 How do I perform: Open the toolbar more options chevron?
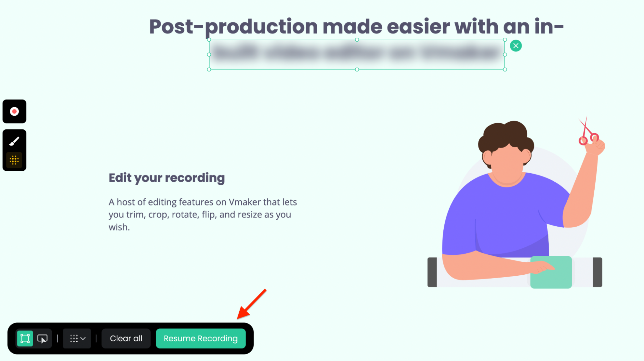click(82, 338)
